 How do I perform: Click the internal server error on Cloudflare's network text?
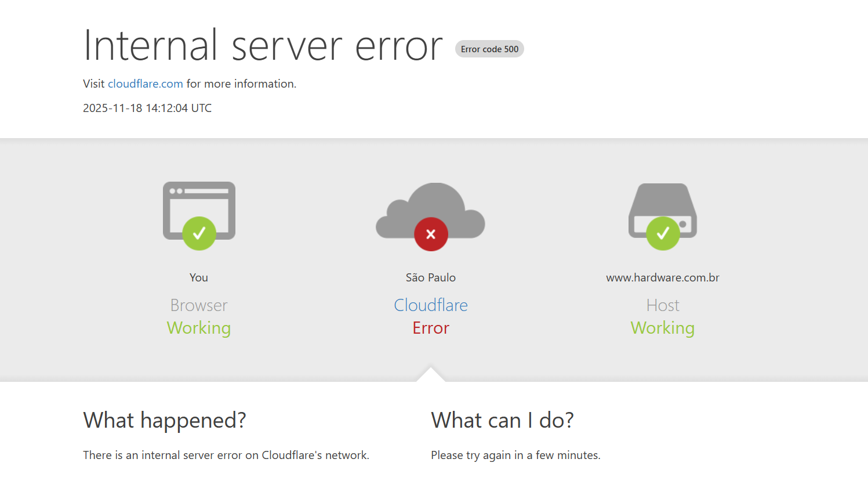pyautogui.click(x=226, y=455)
